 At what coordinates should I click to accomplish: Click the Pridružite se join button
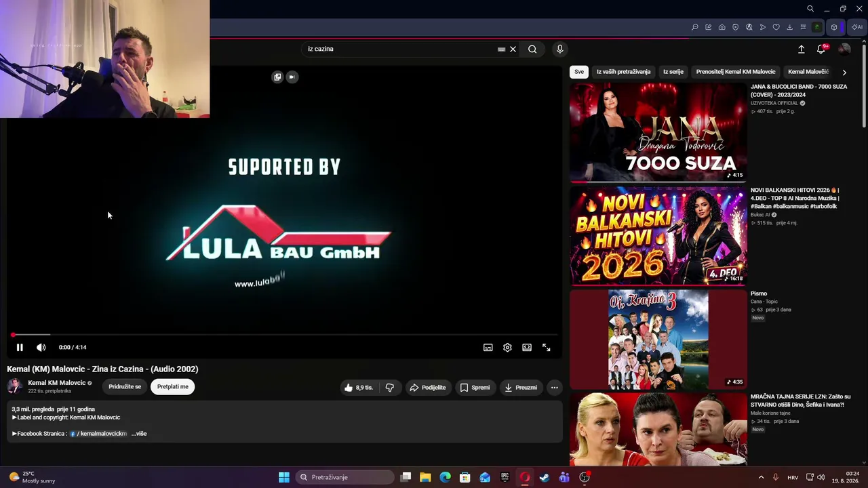point(125,387)
